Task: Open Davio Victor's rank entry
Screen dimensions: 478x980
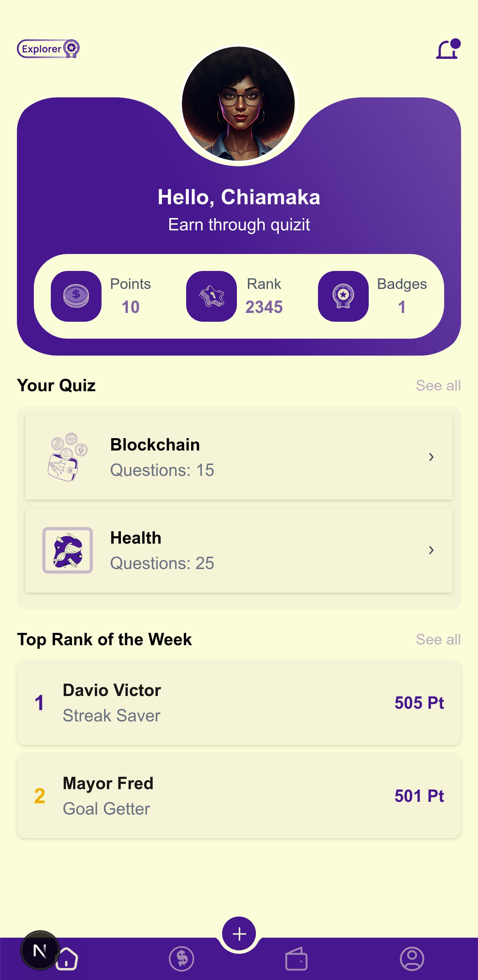Action: point(239,703)
